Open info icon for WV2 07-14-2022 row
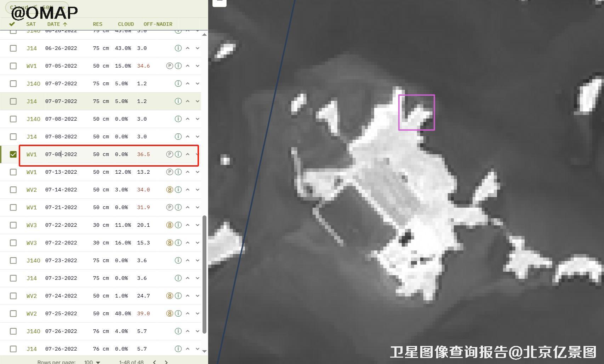 (178, 190)
